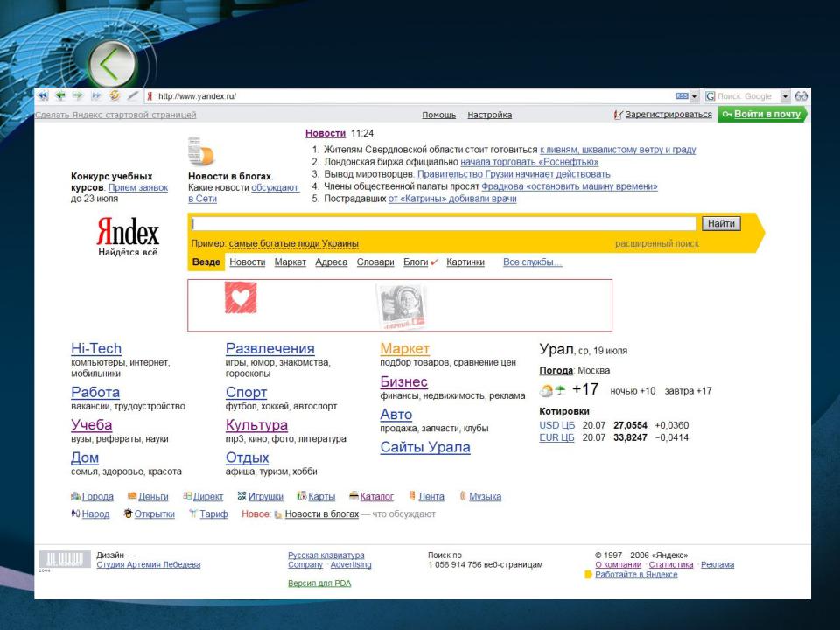This screenshot has width=840, height=630.
Task: Click the Деньги wallet icon
Action: pos(132,496)
